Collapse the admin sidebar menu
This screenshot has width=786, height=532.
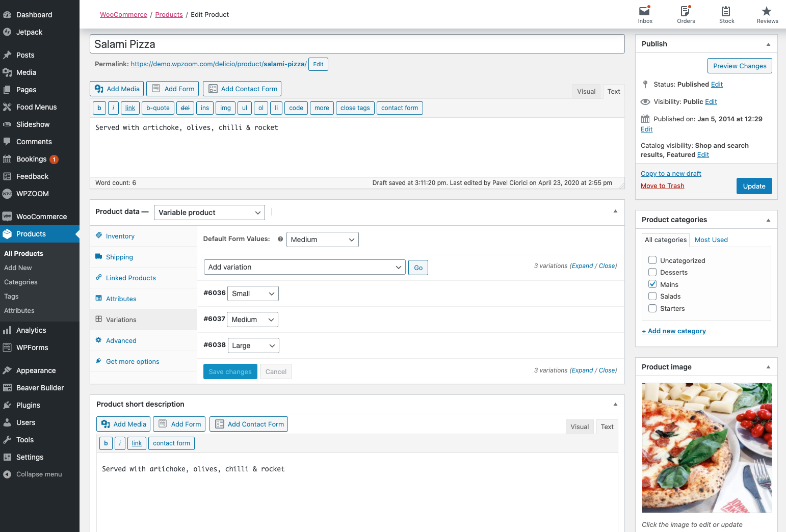40,474
